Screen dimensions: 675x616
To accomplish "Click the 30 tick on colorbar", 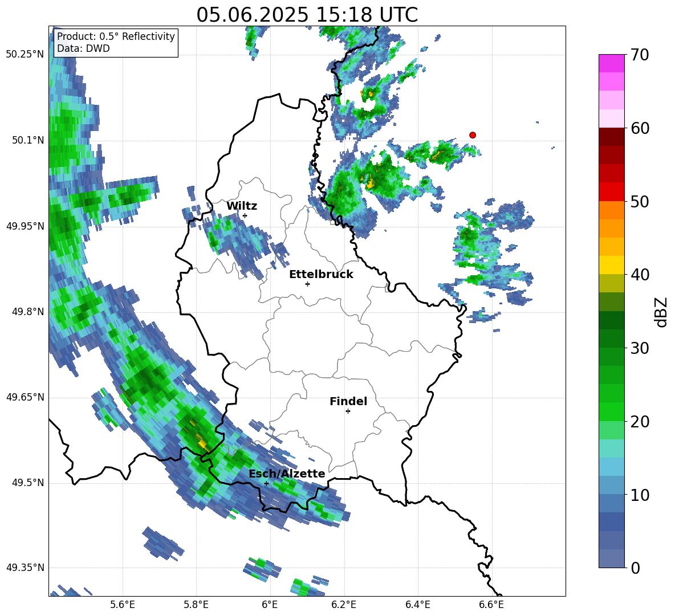I will pyautogui.click(x=640, y=348).
